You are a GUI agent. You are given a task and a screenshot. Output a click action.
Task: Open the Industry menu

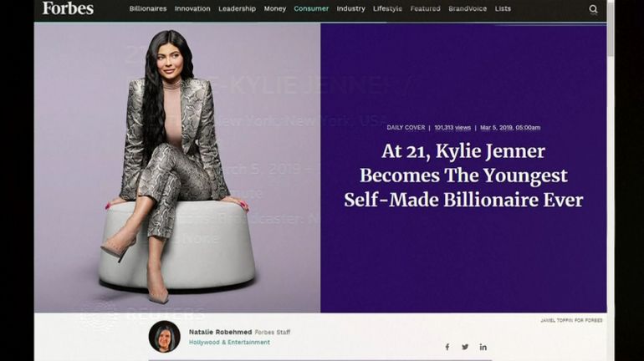(x=350, y=8)
